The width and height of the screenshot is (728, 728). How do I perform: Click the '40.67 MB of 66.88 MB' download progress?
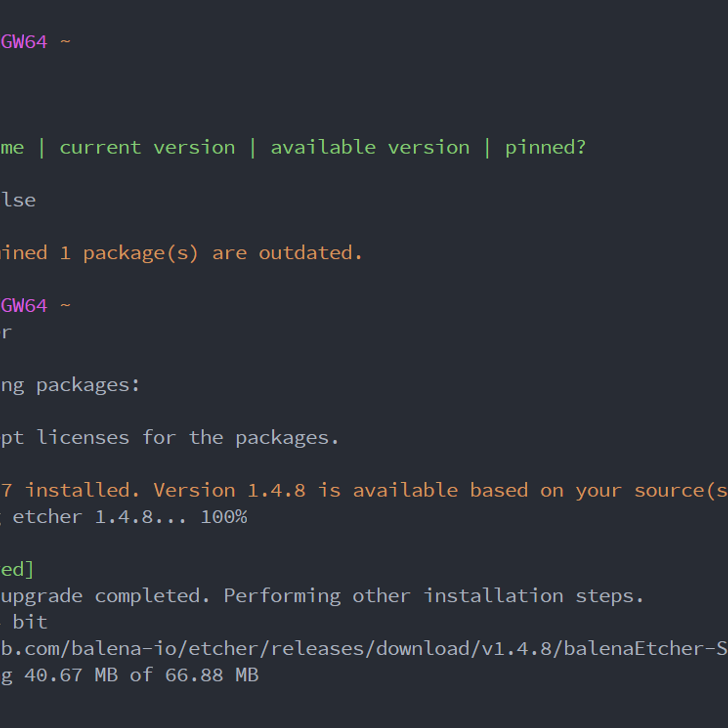tap(142, 675)
